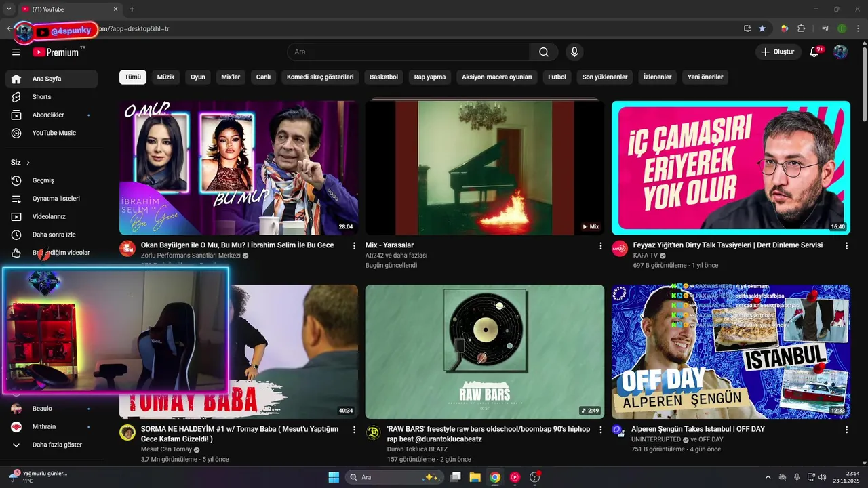
Task: Open a new browser tab
Action: point(132,9)
